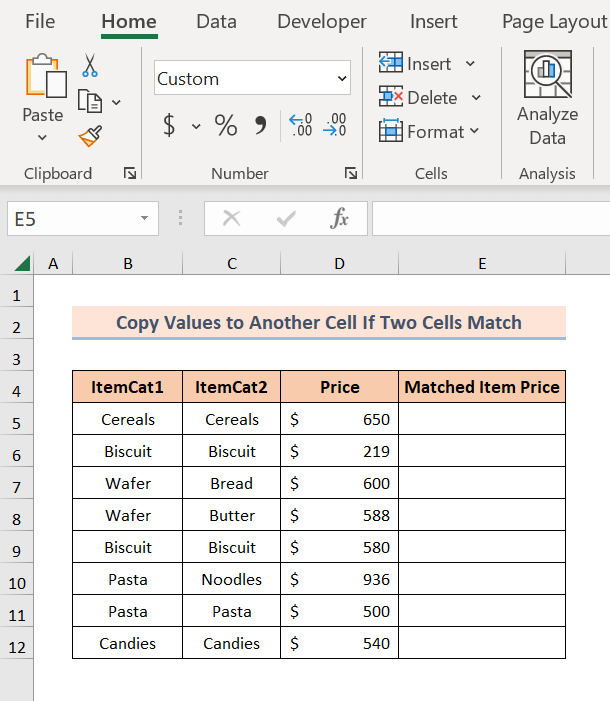This screenshot has height=701, width=610.
Task: Cut selection with the scissors icon
Action: pos(90,66)
